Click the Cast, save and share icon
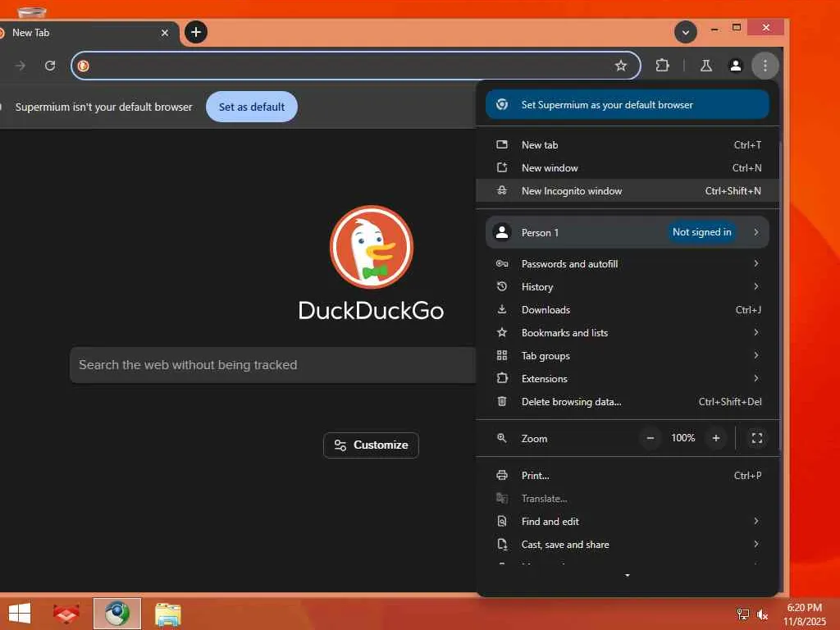The height and width of the screenshot is (630, 840). 502,545
